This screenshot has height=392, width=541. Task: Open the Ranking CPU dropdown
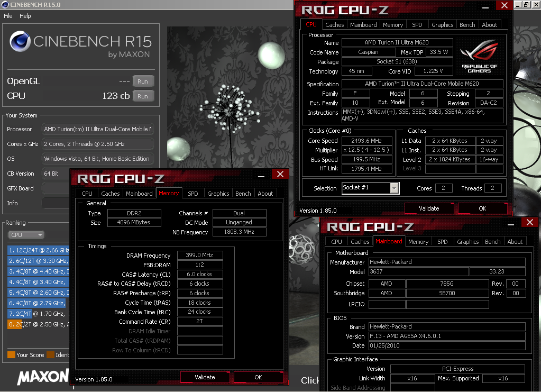point(26,235)
